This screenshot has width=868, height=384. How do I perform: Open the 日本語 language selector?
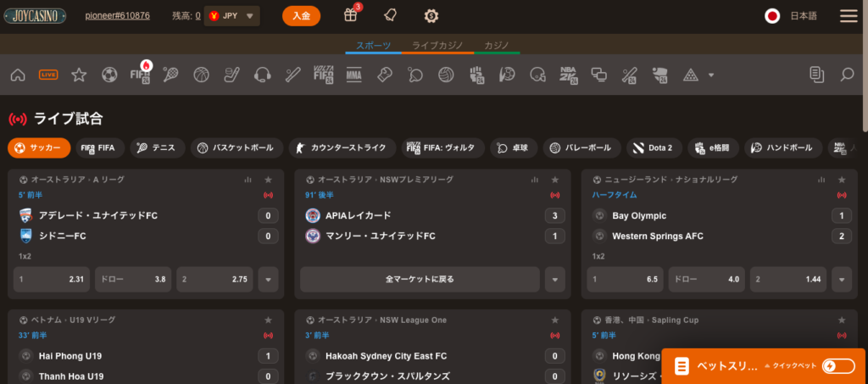(791, 16)
